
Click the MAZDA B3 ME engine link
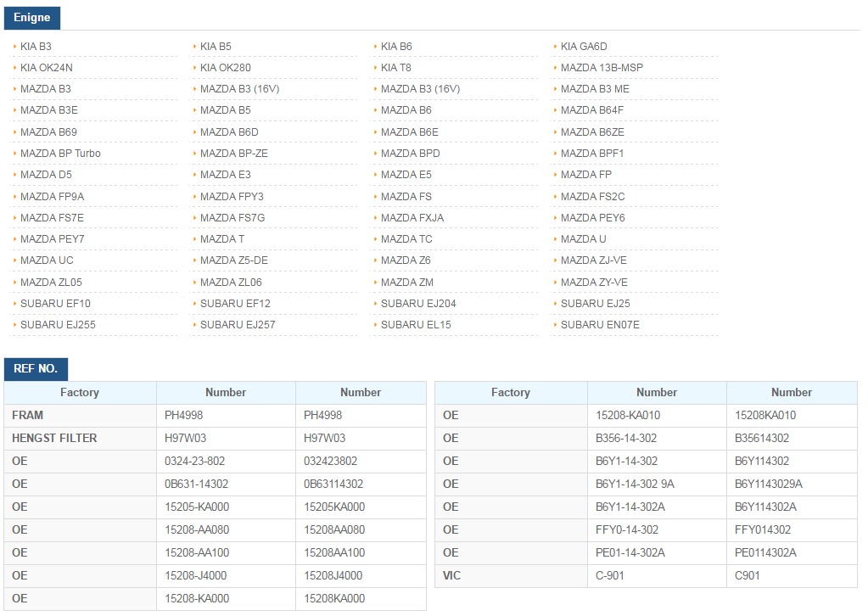[x=595, y=89]
